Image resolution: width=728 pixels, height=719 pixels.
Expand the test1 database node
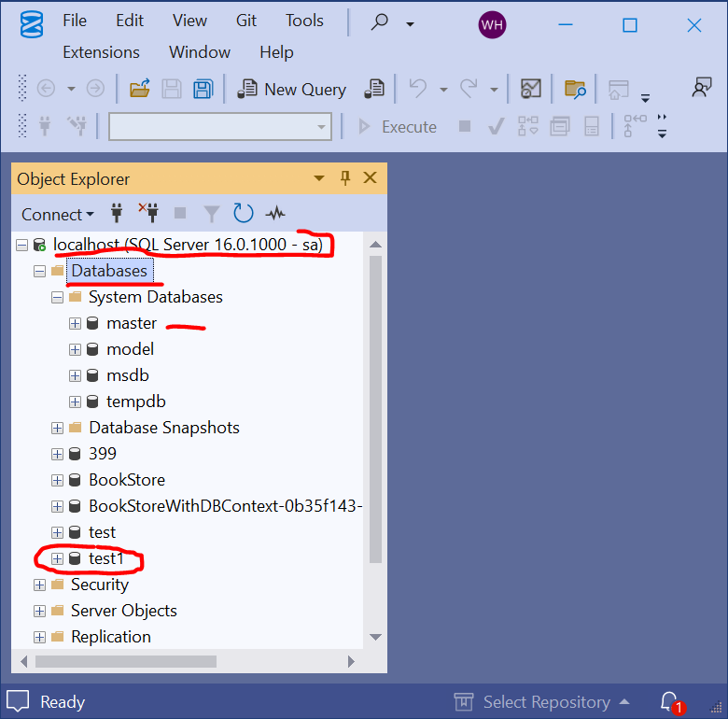58,558
